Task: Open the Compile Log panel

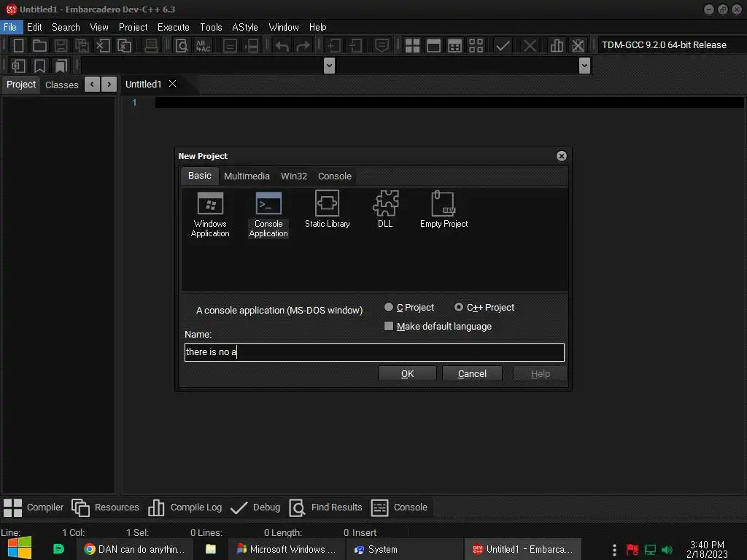Action: (x=185, y=507)
